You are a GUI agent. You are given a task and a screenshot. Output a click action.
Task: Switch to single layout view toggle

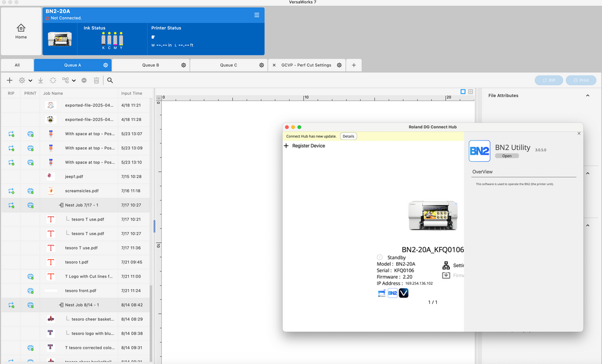pos(463,91)
